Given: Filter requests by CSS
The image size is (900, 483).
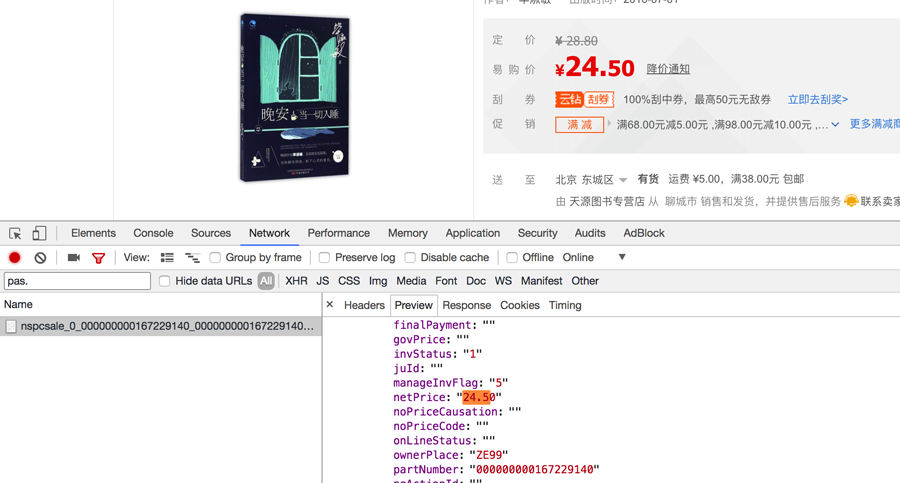Looking at the screenshot, I should click(x=349, y=281).
